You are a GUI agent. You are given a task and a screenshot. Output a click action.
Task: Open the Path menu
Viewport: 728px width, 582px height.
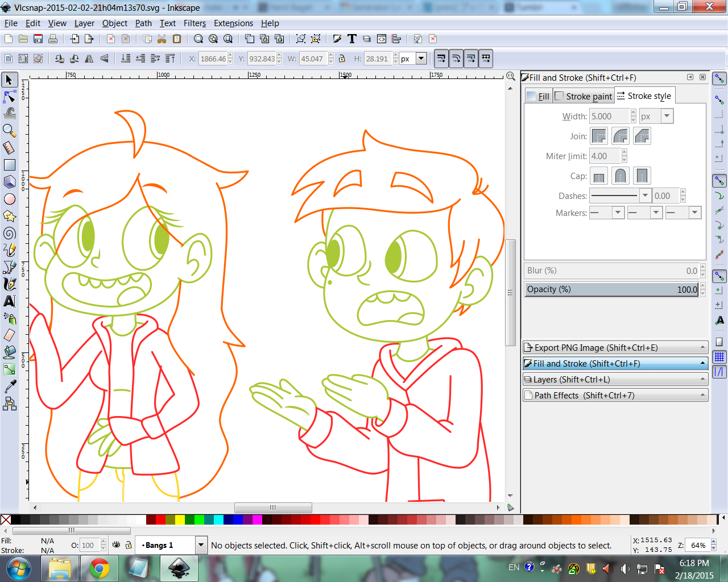tap(143, 23)
